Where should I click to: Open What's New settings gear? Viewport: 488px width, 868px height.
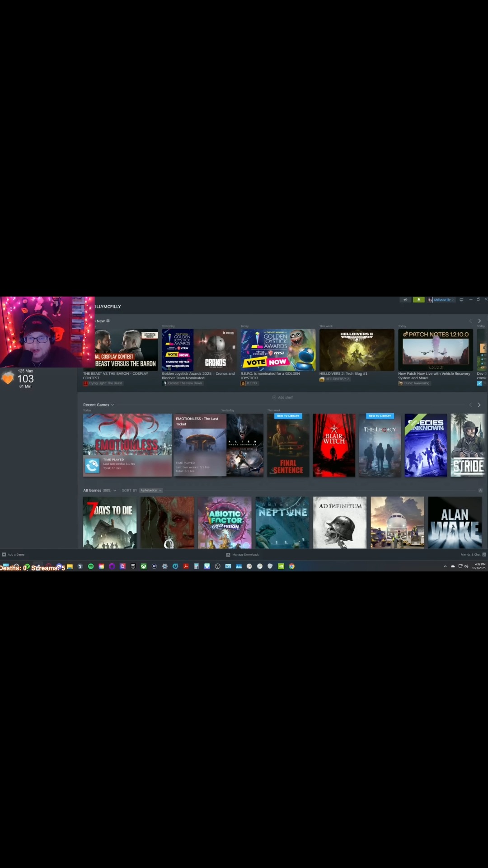108,321
